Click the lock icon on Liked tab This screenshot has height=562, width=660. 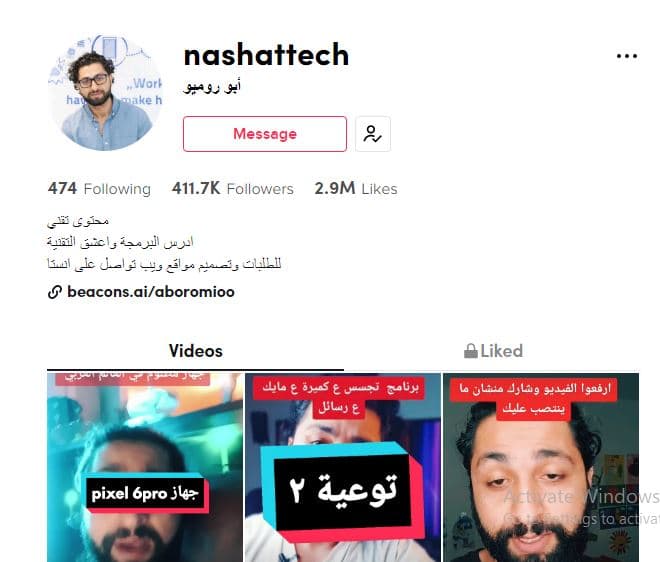[471, 351]
